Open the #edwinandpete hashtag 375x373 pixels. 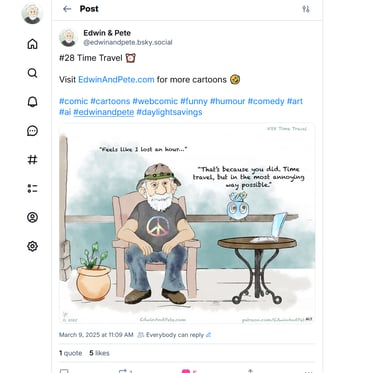click(104, 112)
